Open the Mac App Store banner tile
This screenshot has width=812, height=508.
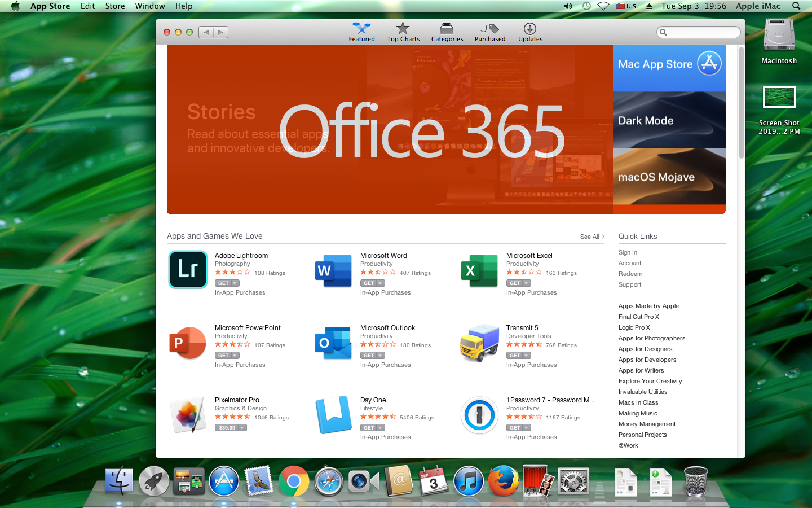point(669,68)
